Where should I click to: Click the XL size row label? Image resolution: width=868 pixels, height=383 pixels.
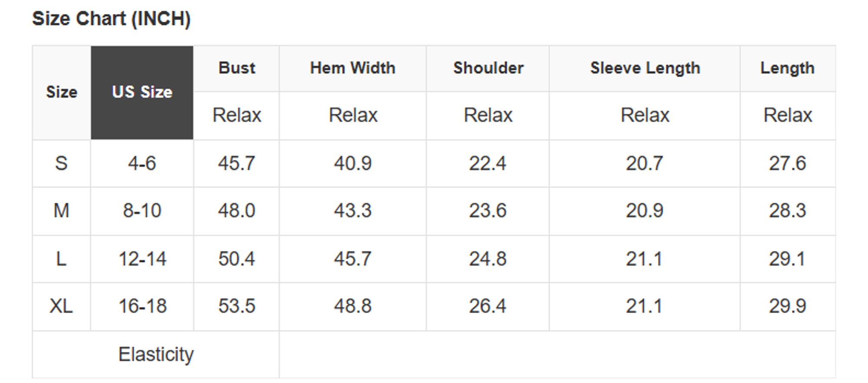(61, 306)
